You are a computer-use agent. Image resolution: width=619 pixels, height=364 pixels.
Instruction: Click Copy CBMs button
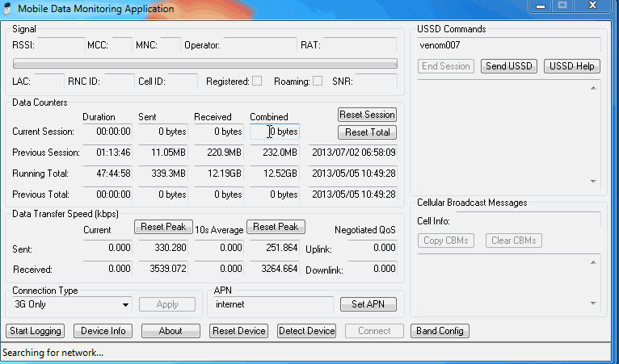point(446,241)
